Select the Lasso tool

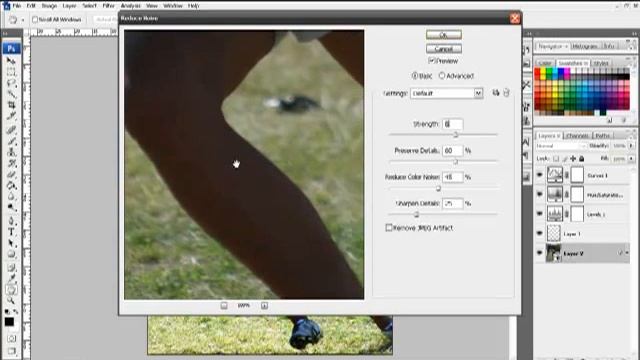click(11, 83)
